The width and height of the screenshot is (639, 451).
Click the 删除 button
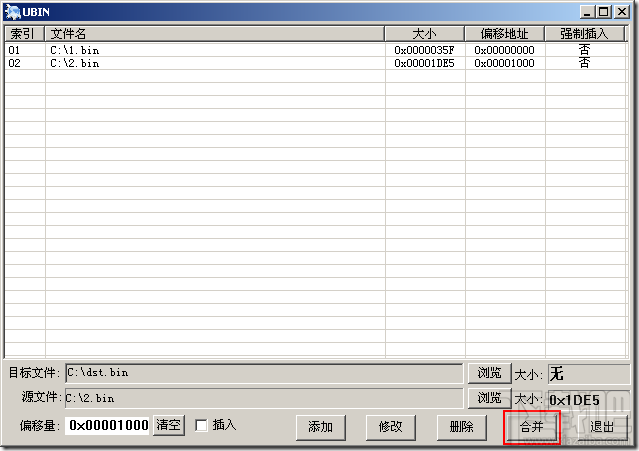461,427
